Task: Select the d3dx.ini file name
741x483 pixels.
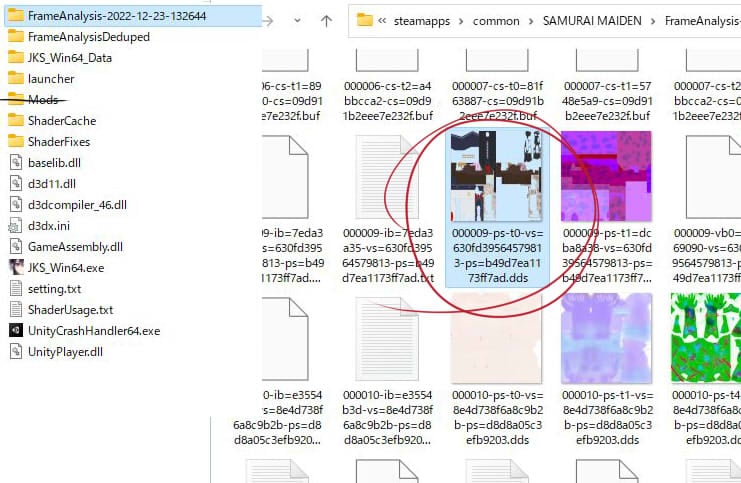Action: (x=49, y=225)
